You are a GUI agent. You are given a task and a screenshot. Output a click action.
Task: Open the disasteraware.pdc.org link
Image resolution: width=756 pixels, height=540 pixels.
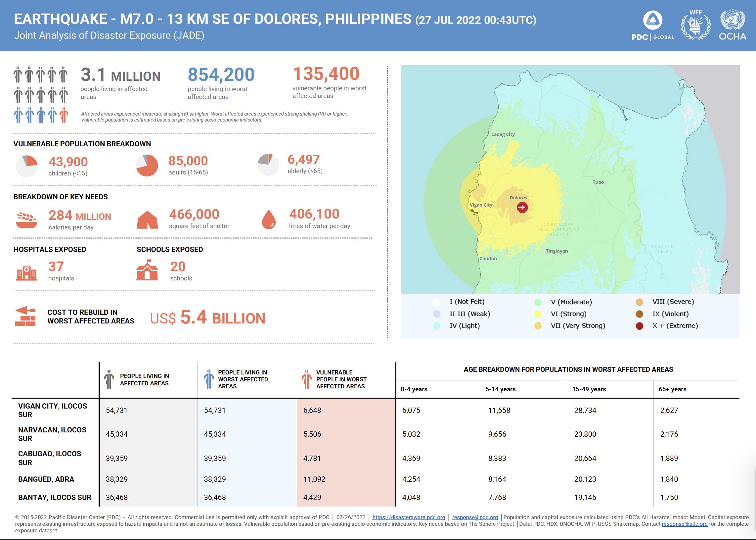click(x=408, y=517)
